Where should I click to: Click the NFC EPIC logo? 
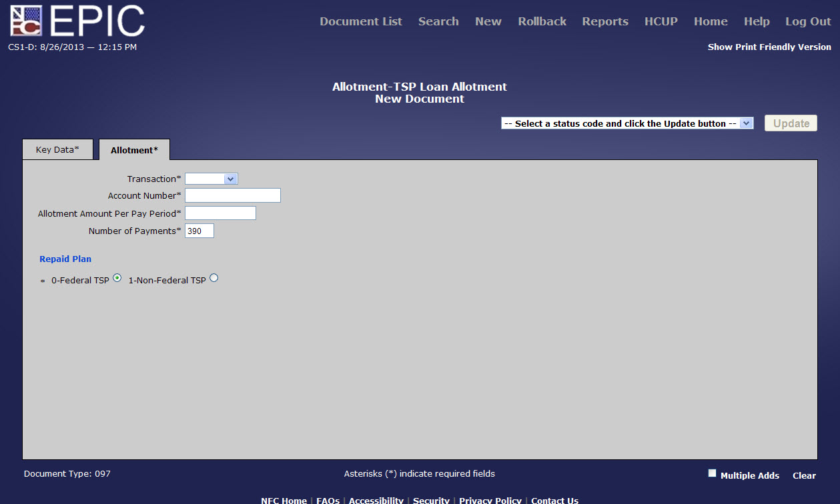77,21
